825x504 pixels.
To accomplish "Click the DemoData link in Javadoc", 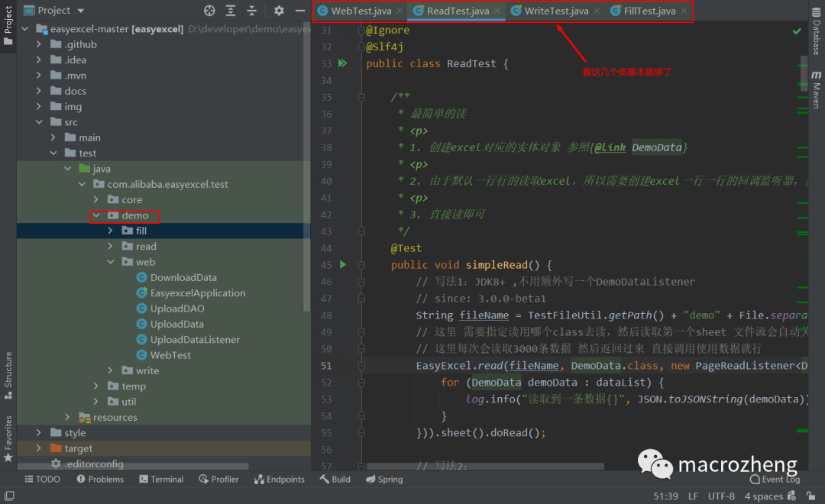I will click(x=657, y=148).
